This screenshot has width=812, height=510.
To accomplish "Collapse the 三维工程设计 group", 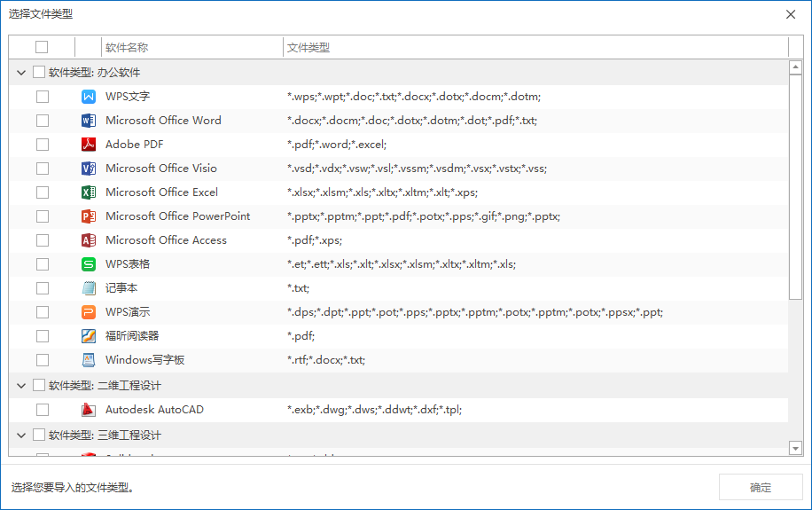I will [21, 435].
